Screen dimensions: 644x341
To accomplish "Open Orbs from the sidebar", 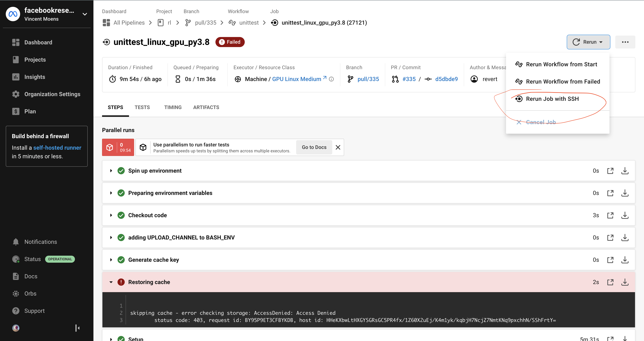I will tap(30, 294).
